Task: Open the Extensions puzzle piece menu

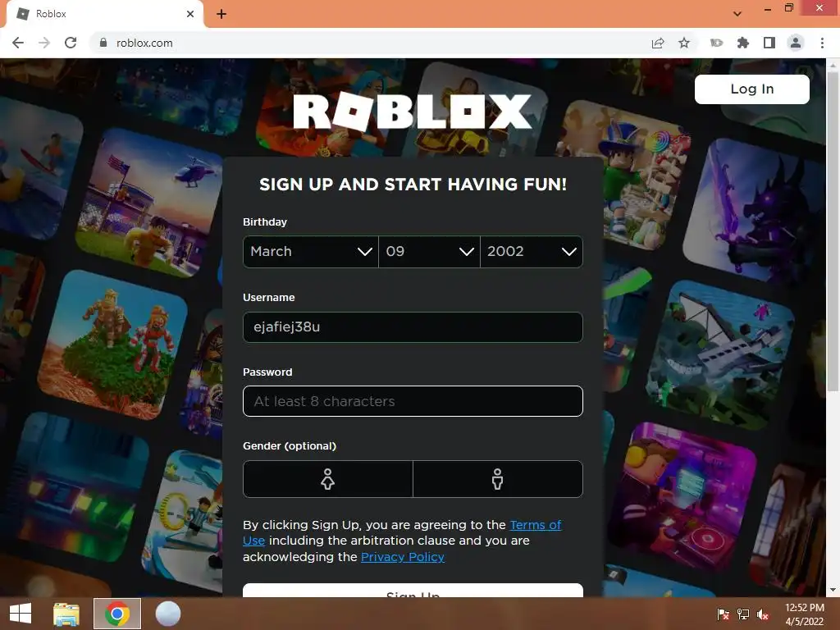Action: click(x=743, y=43)
